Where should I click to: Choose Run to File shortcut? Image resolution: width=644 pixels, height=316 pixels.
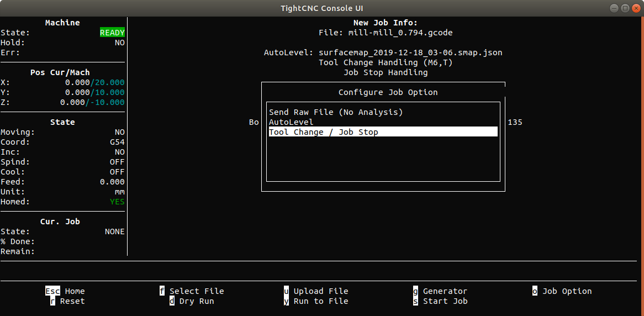tap(316, 301)
